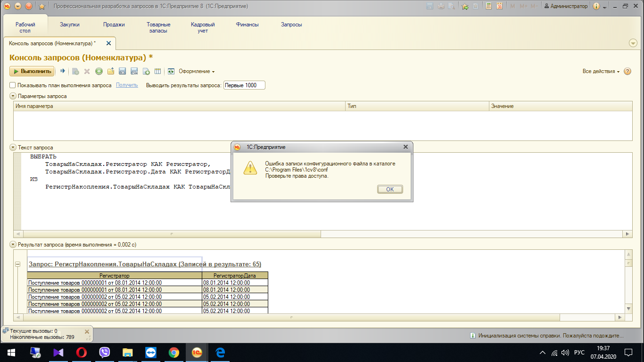The image size is (644, 362).
Task: Open the Оформление dropdown menu
Action: [x=197, y=71]
